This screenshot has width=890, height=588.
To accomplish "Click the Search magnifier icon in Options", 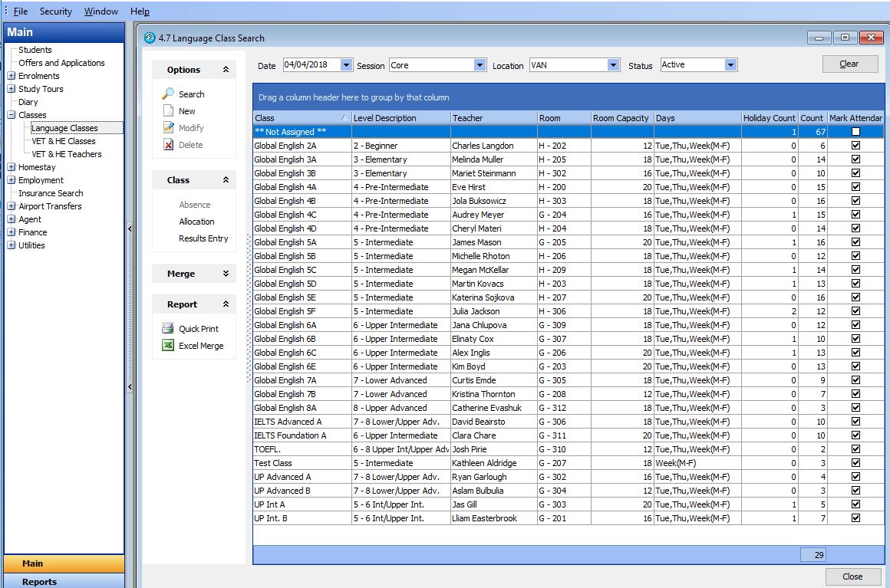I will (168, 94).
